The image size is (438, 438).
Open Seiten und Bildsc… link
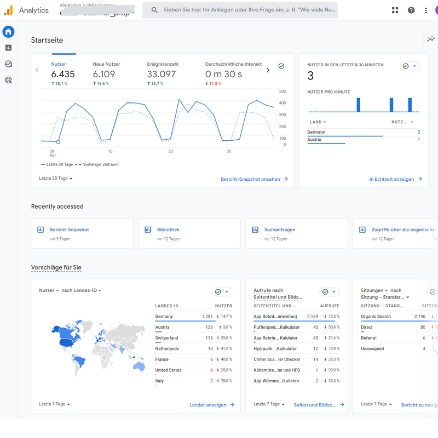coord(314,405)
